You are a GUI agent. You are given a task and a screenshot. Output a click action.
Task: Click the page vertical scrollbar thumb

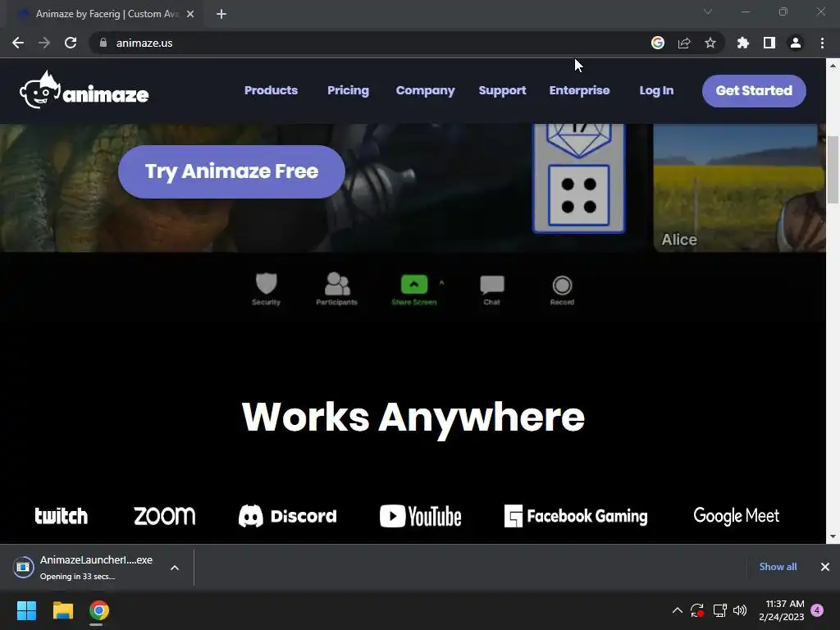[833, 171]
